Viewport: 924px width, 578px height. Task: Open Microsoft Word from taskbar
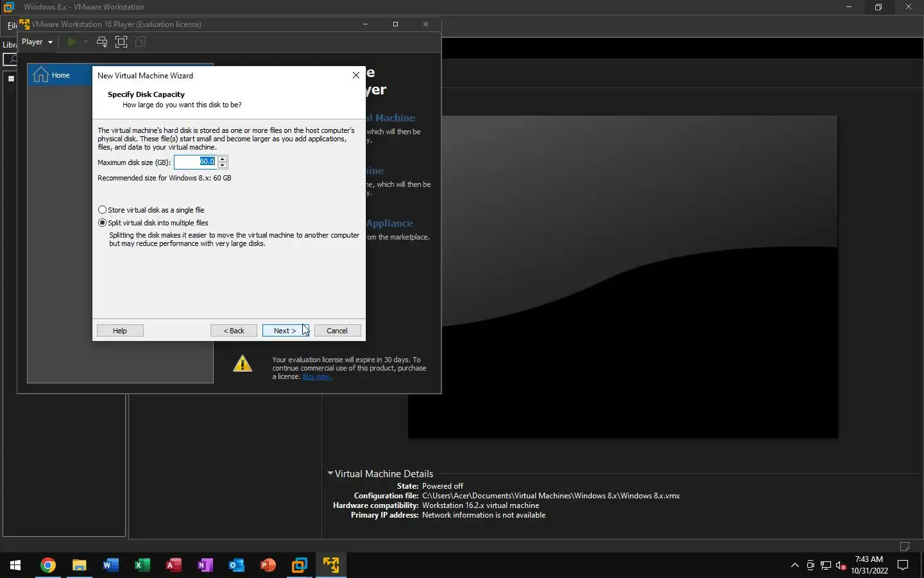tap(110, 565)
